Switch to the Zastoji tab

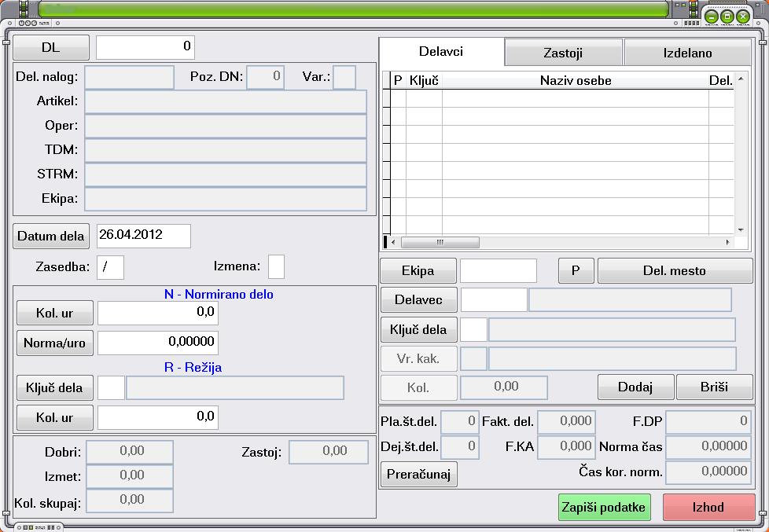click(x=563, y=53)
